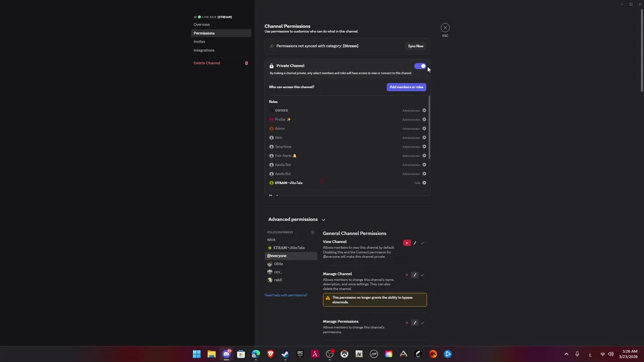Launch Brave browser from taskbar
The image size is (644, 362).
pyautogui.click(x=271, y=354)
